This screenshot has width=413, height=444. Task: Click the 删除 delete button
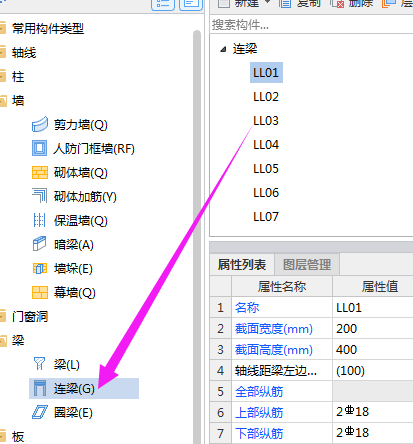pos(353,3)
